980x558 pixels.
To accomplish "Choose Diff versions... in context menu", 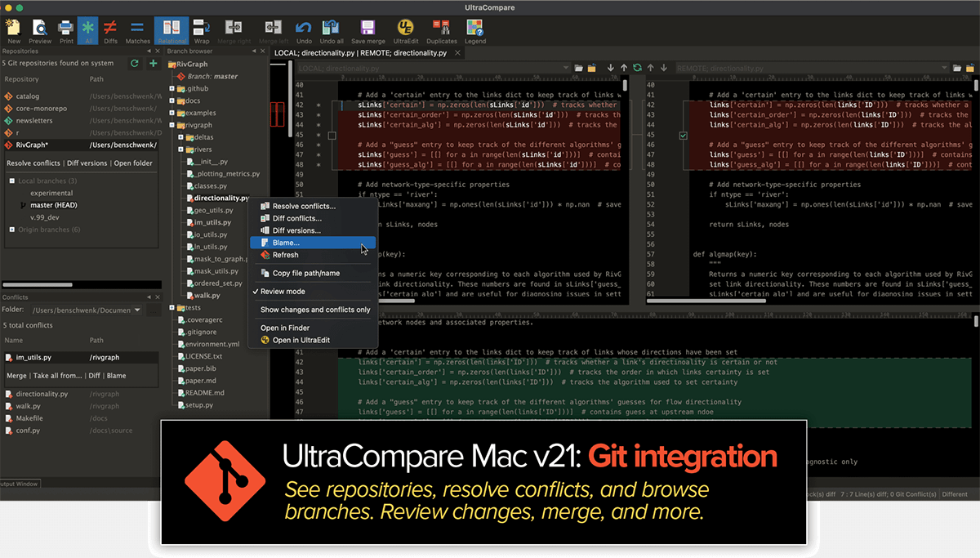I will tap(312, 230).
